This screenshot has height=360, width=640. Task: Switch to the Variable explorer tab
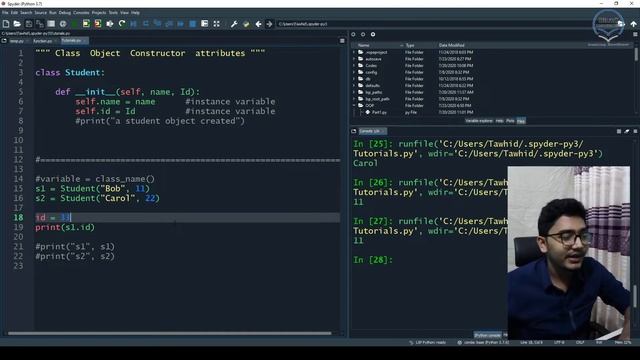[479, 121]
